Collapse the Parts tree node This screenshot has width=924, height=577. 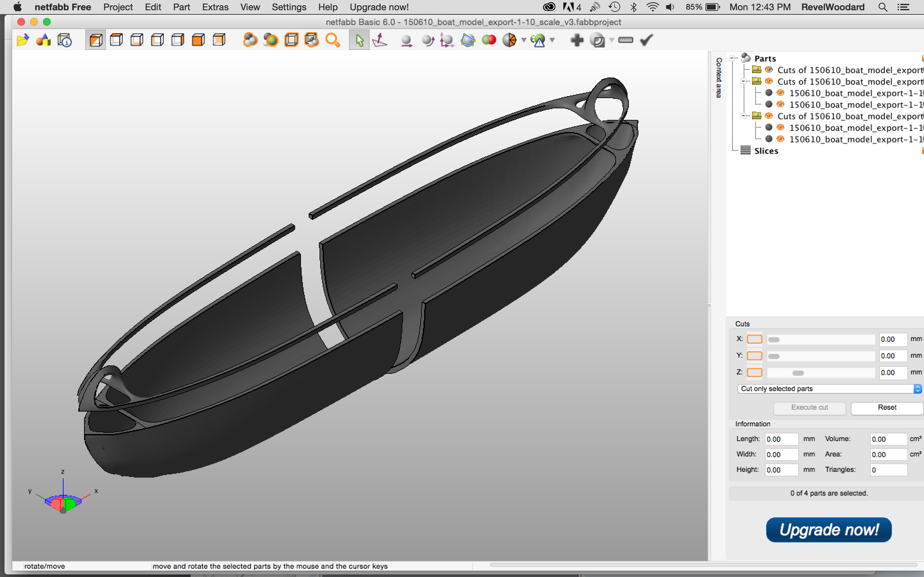(x=732, y=58)
